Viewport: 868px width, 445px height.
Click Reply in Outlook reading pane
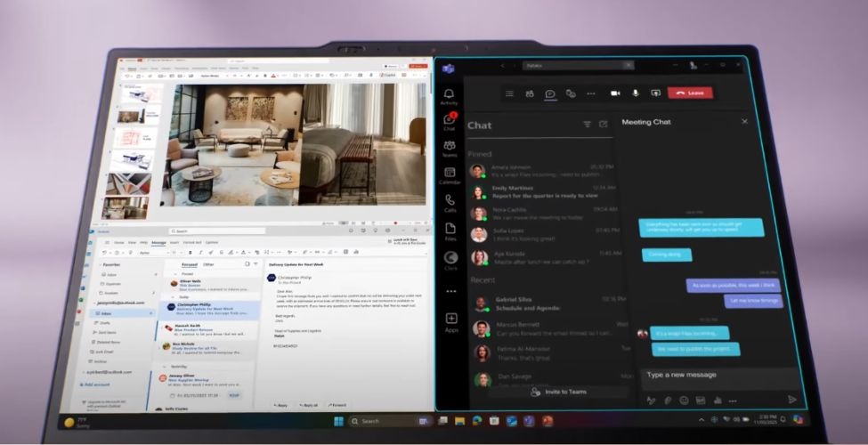[280, 405]
